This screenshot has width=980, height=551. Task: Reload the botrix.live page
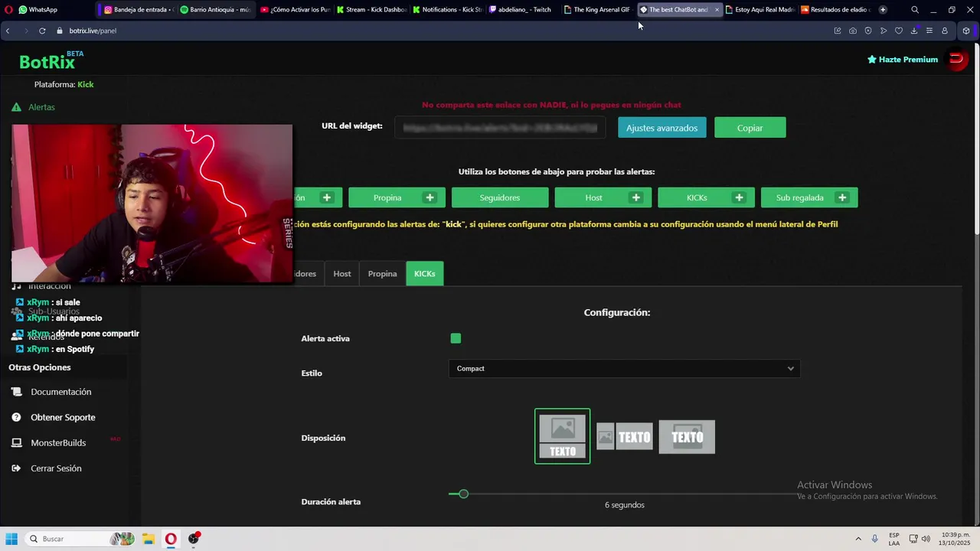[x=42, y=31]
